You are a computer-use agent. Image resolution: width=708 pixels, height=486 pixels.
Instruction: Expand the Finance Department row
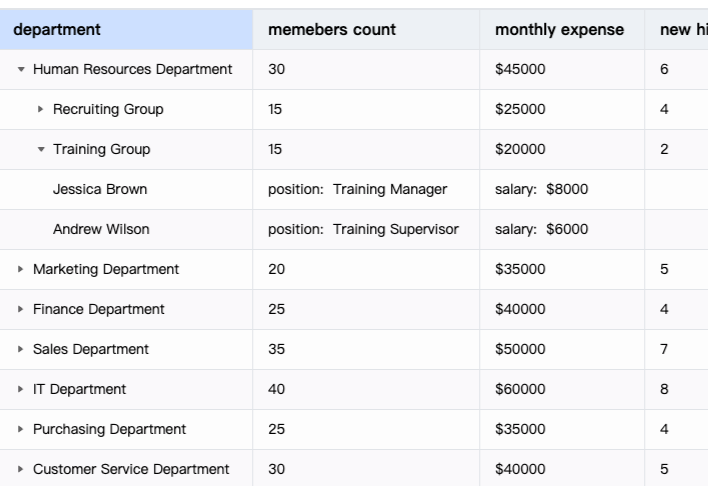[x=21, y=309]
